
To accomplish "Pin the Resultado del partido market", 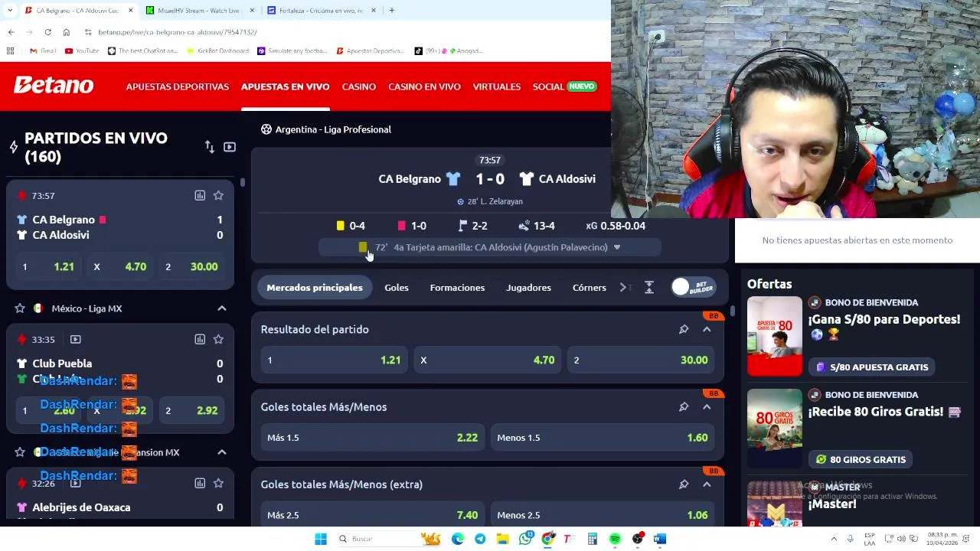I will (x=684, y=329).
